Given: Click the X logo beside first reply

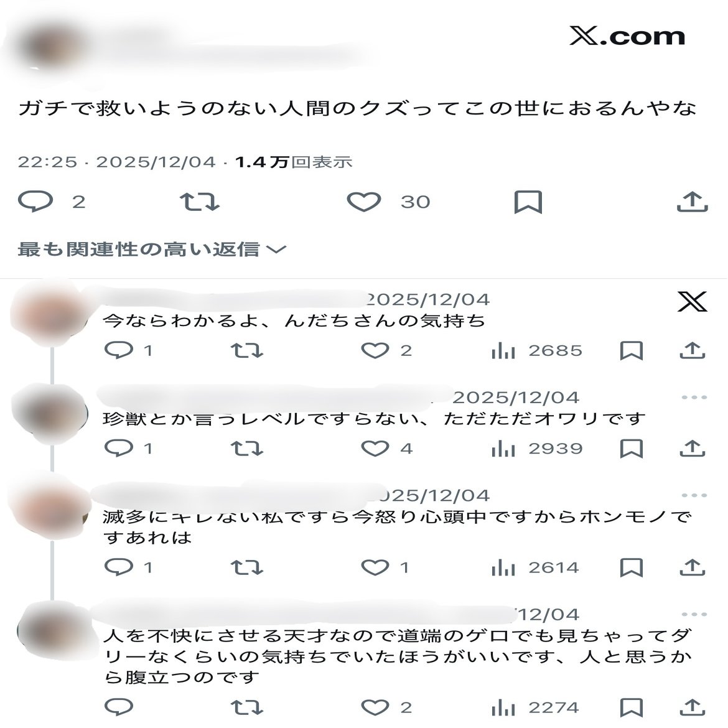Looking at the screenshot, I should coord(693,302).
